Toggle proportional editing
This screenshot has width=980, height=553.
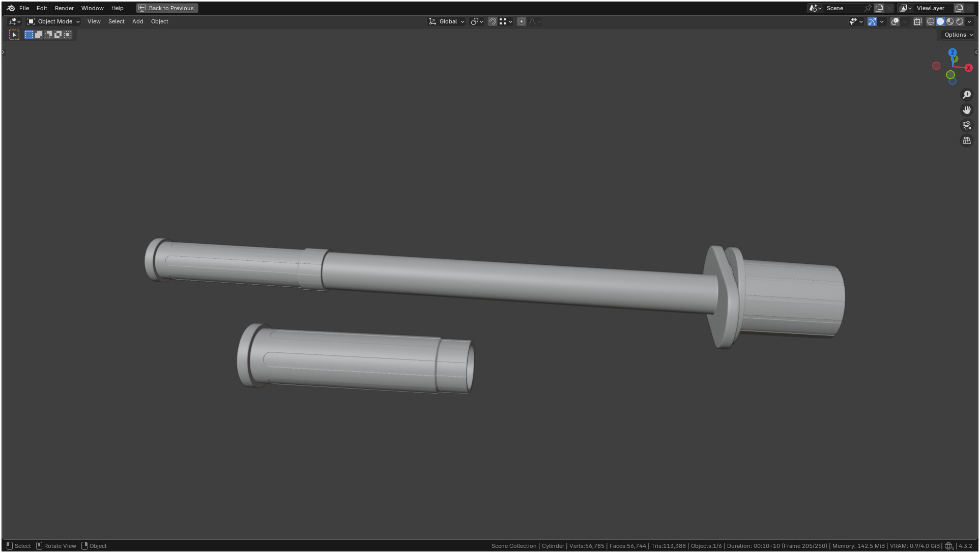coord(522,21)
